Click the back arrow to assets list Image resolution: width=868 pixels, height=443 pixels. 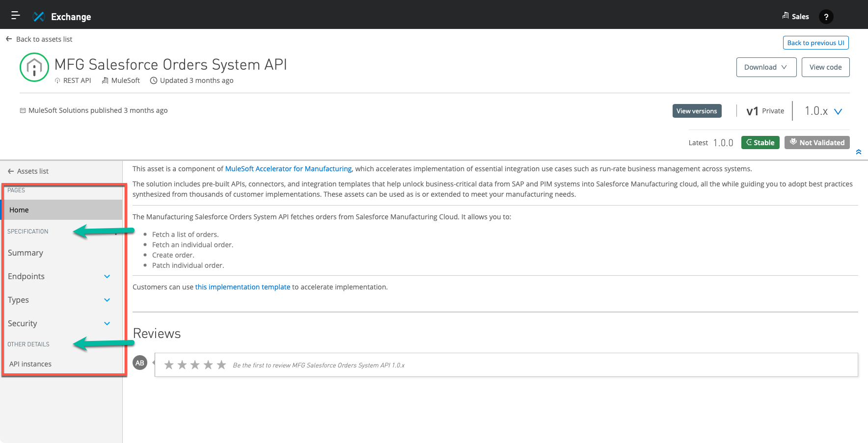pyautogui.click(x=9, y=39)
